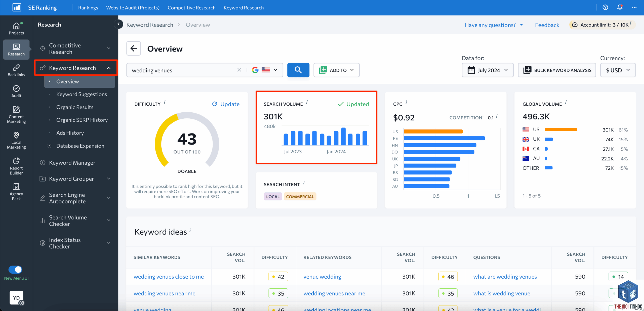This screenshot has width=644, height=311.
Task: Click the SE Ranking logo icon
Action: click(17, 8)
